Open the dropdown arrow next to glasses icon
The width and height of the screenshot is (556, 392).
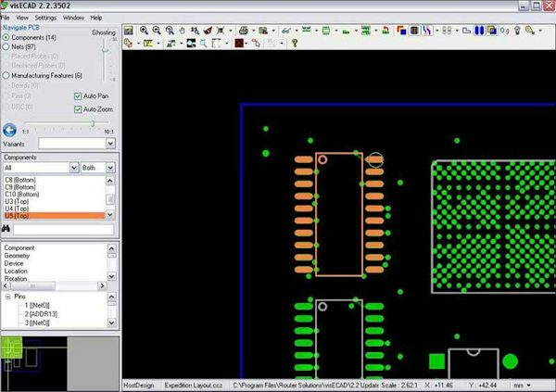tap(297, 31)
